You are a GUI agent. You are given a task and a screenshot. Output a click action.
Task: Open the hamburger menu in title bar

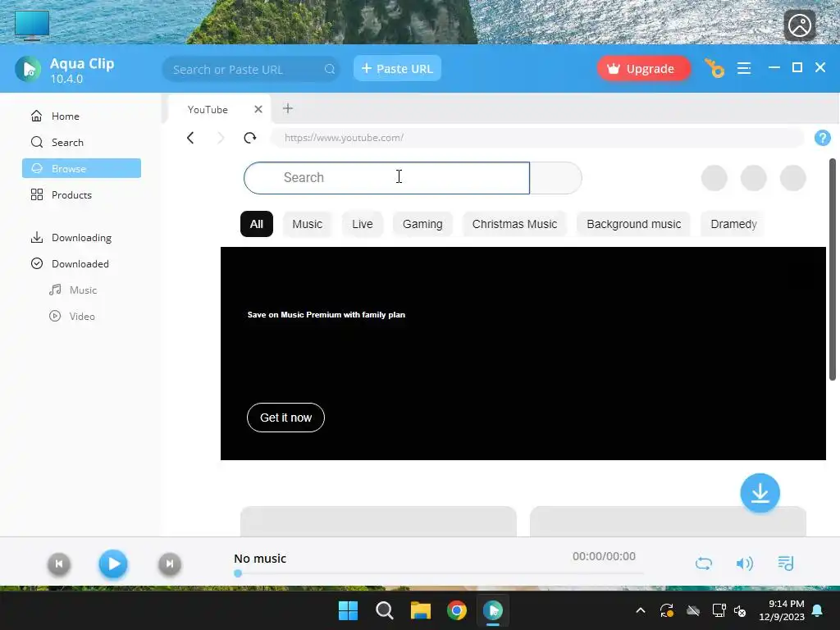[743, 68]
